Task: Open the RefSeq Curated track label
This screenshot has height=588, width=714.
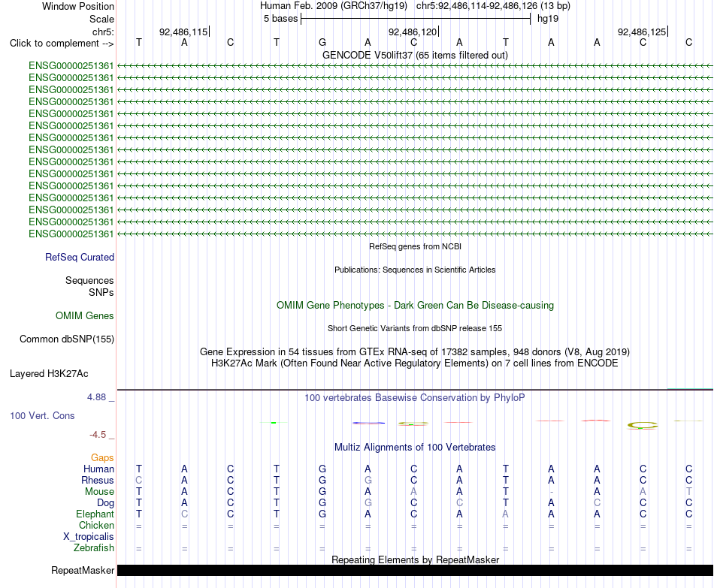Action: point(80,257)
